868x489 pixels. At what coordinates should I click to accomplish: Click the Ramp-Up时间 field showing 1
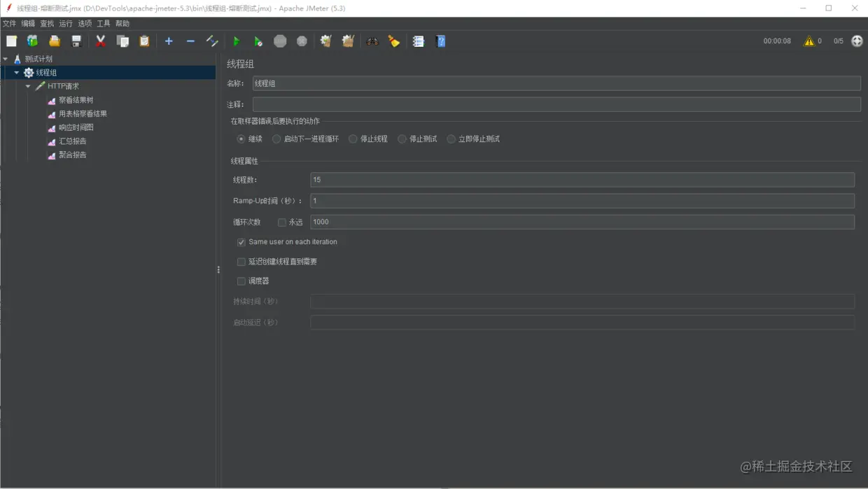[582, 201]
